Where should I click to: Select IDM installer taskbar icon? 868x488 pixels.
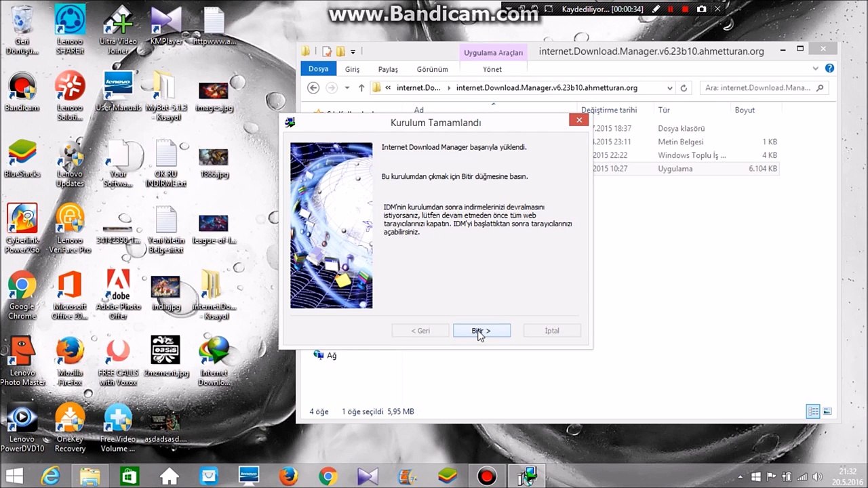(527, 476)
